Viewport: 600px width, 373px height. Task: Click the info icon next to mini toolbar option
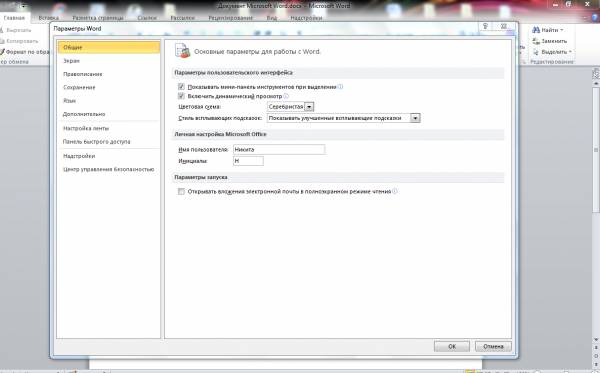point(341,87)
